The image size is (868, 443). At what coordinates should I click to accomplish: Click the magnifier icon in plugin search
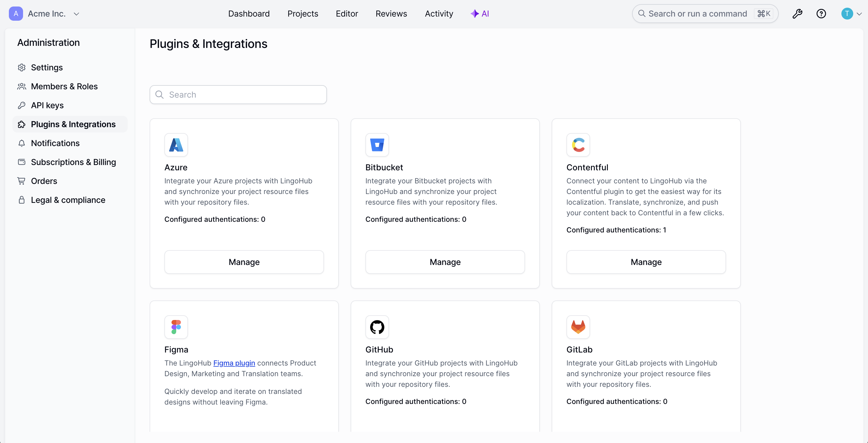pyautogui.click(x=159, y=94)
